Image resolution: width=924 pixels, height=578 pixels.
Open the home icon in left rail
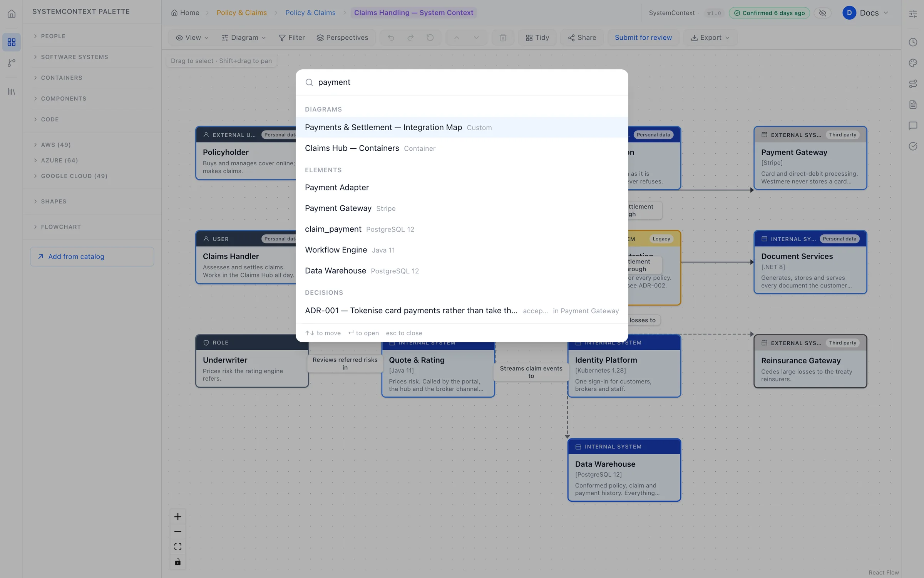click(12, 14)
